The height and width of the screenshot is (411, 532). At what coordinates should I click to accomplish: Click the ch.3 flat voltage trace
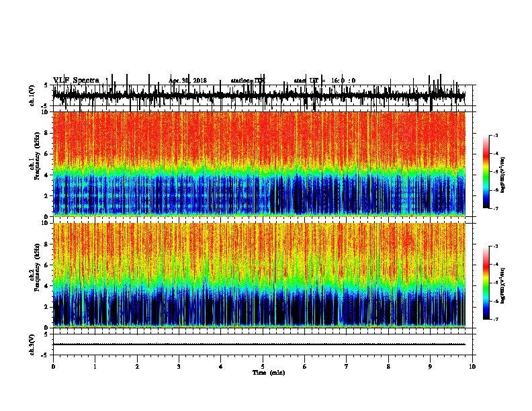click(x=259, y=345)
